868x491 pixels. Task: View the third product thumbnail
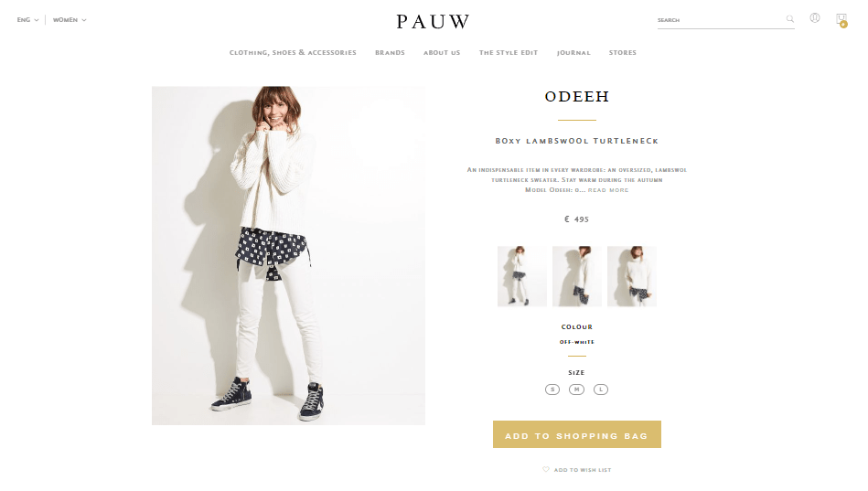click(632, 276)
